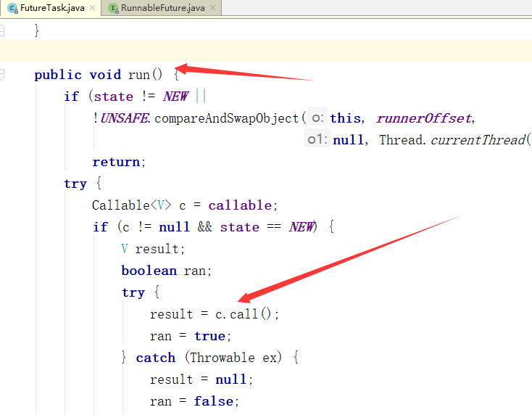Click 'NEW' constant in first if condition
This screenshot has height=415, width=532.
175,96
